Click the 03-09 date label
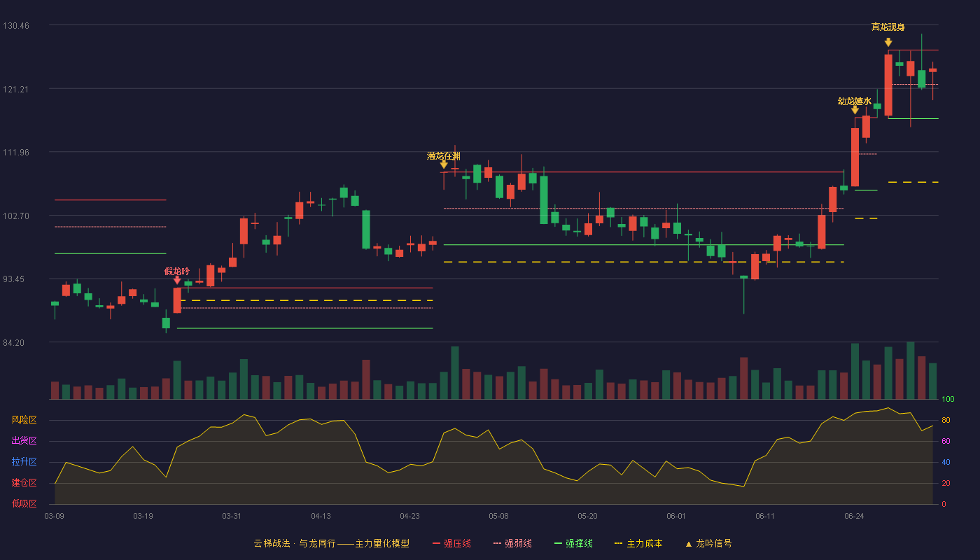The image size is (980, 560). pyautogui.click(x=55, y=516)
